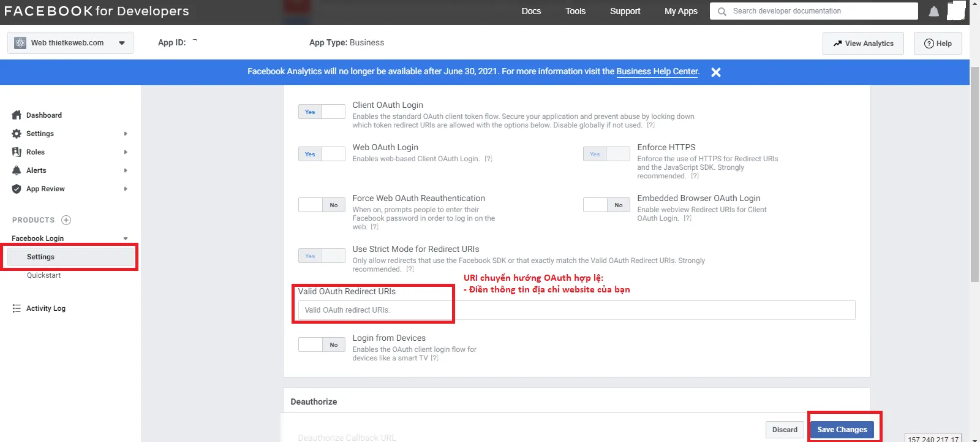Add a product with the plus icon
The width and height of the screenshot is (980, 442).
pyautogui.click(x=66, y=220)
